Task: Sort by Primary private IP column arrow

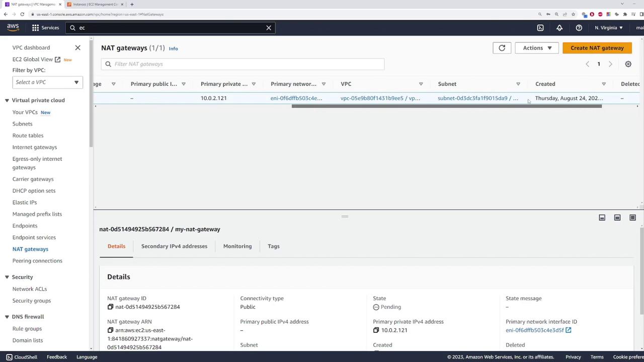Action: pos(254,84)
